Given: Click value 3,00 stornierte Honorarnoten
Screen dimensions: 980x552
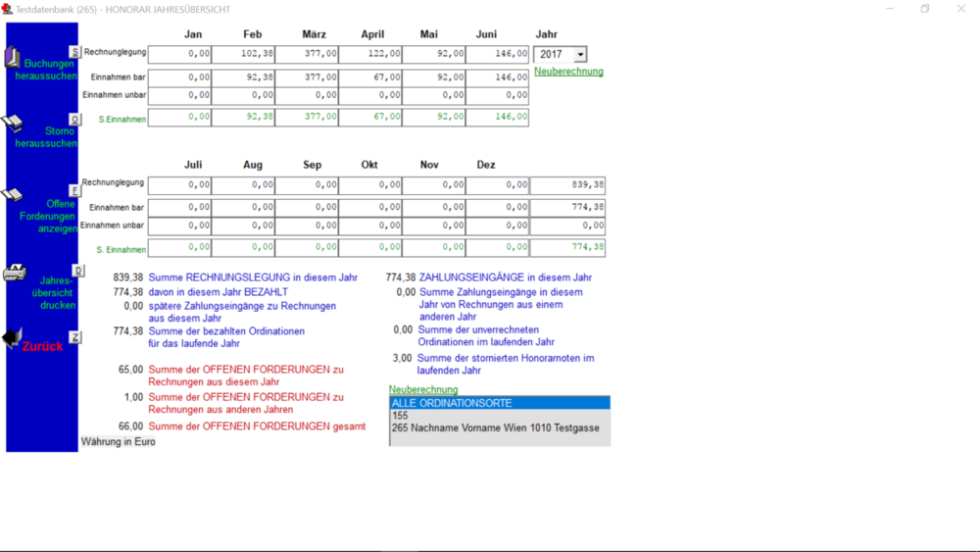Looking at the screenshot, I should [x=402, y=358].
